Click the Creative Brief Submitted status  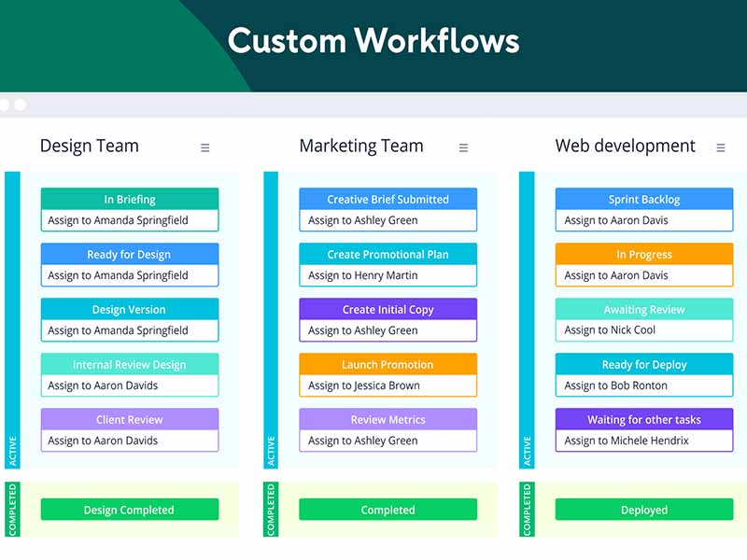pyautogui.click(x=388, y=199)
